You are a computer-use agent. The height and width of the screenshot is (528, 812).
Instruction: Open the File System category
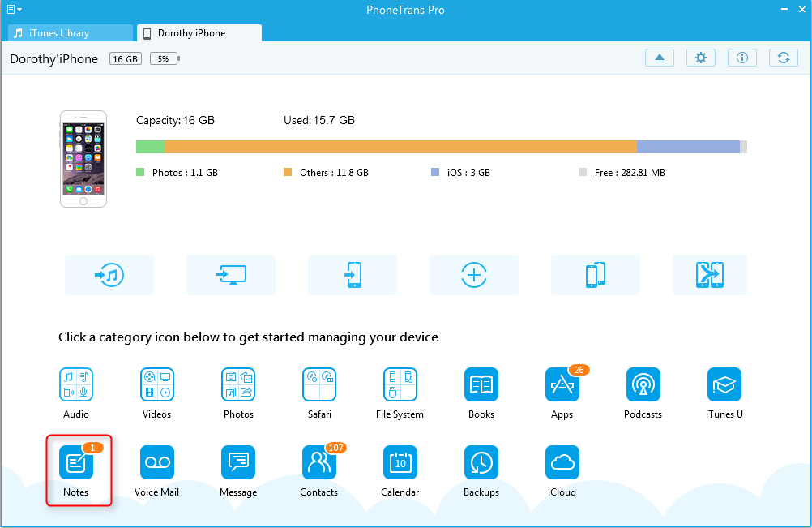point(400,385)
